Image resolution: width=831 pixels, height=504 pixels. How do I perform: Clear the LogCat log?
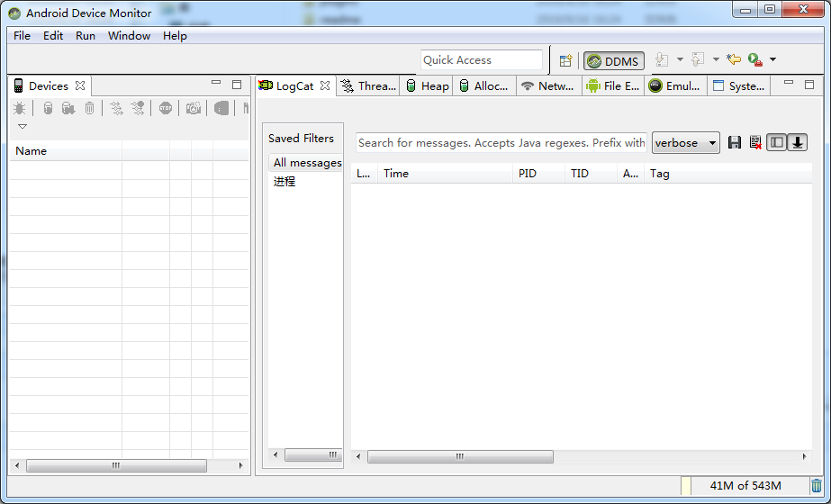[755, 143]
